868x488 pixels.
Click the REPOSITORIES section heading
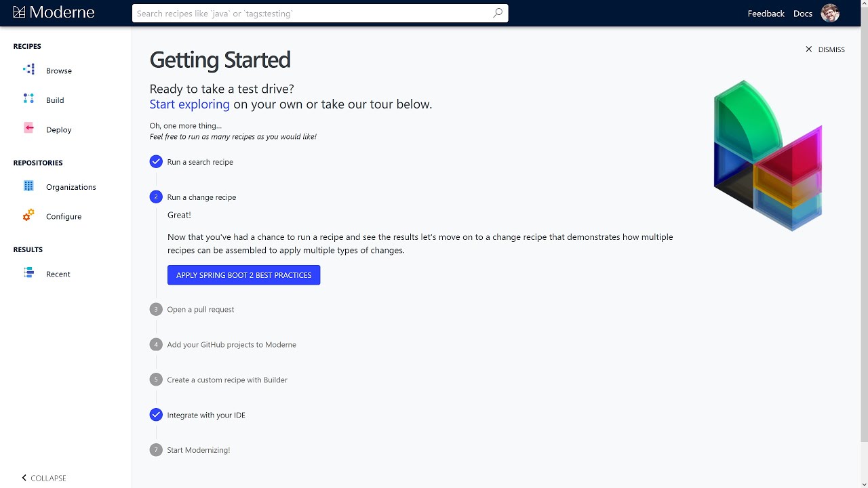(x=38, y=163)
